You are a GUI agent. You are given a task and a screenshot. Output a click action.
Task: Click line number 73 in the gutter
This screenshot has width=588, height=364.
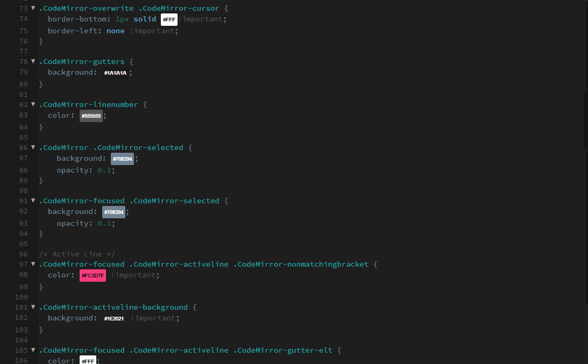(x=23, y=8)
